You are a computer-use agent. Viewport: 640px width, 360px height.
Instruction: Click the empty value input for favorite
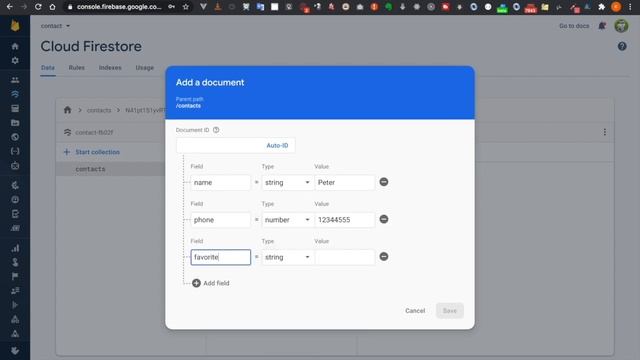[x=344, y=257]
